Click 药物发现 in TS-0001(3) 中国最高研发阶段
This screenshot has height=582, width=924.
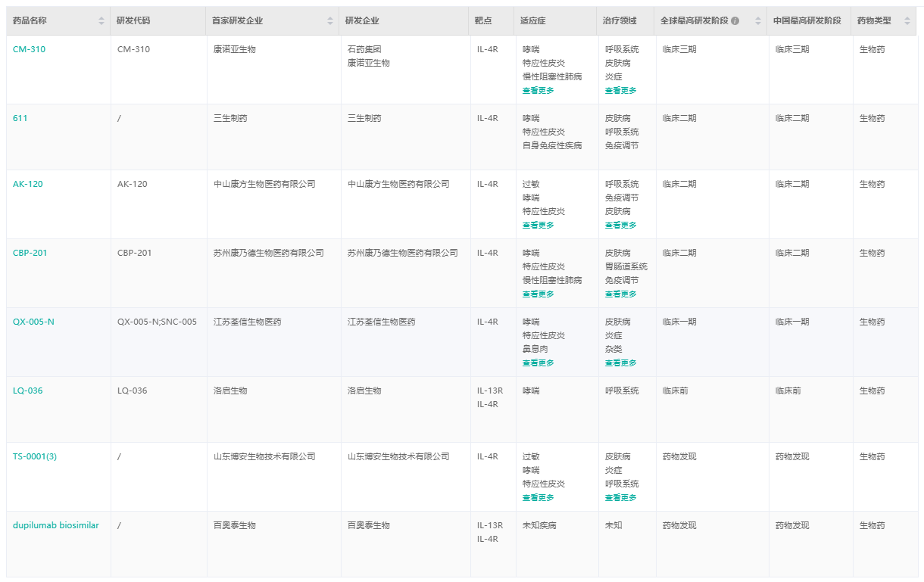point(792,456)
